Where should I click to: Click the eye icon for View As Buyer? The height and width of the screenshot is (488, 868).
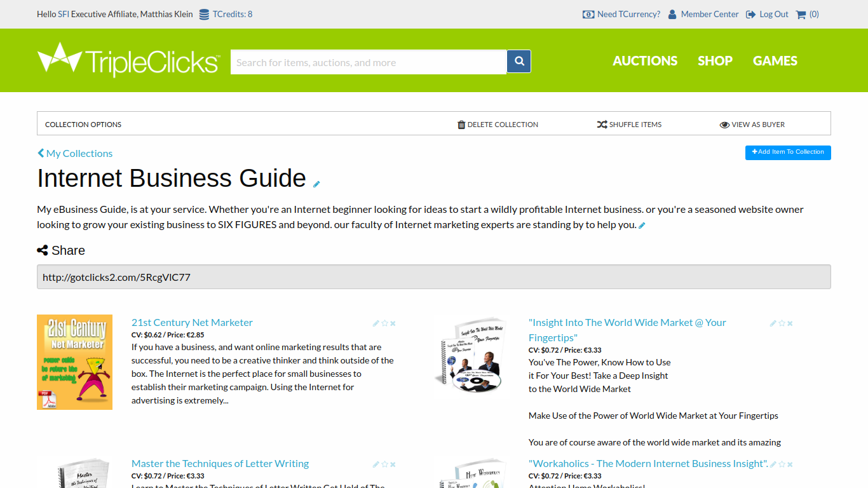coord(724,125)
